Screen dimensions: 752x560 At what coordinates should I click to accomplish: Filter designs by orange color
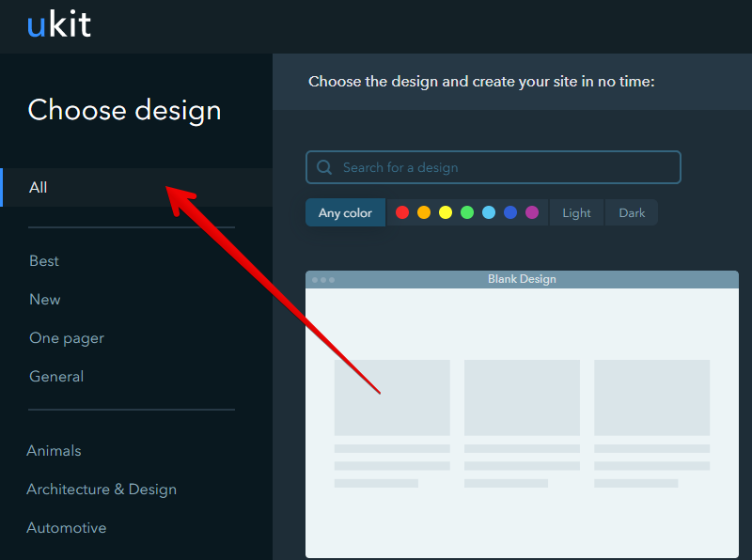tap(424, 212)
